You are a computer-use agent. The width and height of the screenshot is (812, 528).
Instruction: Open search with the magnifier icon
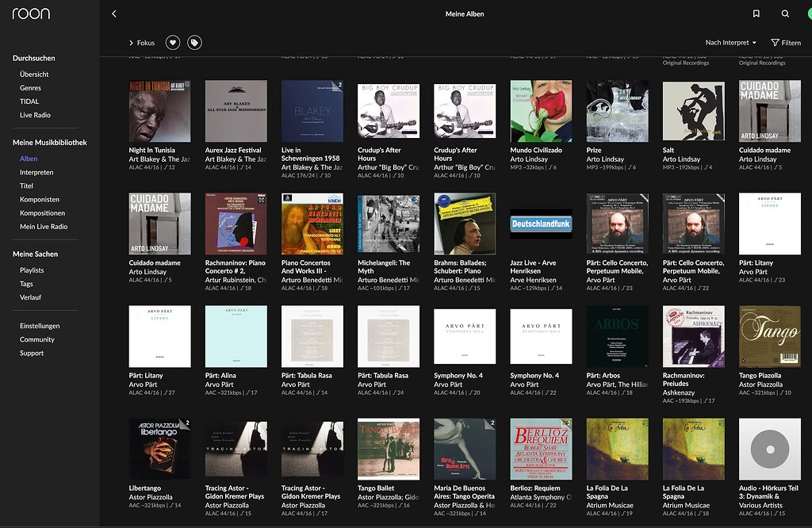(x=784, y=13)
